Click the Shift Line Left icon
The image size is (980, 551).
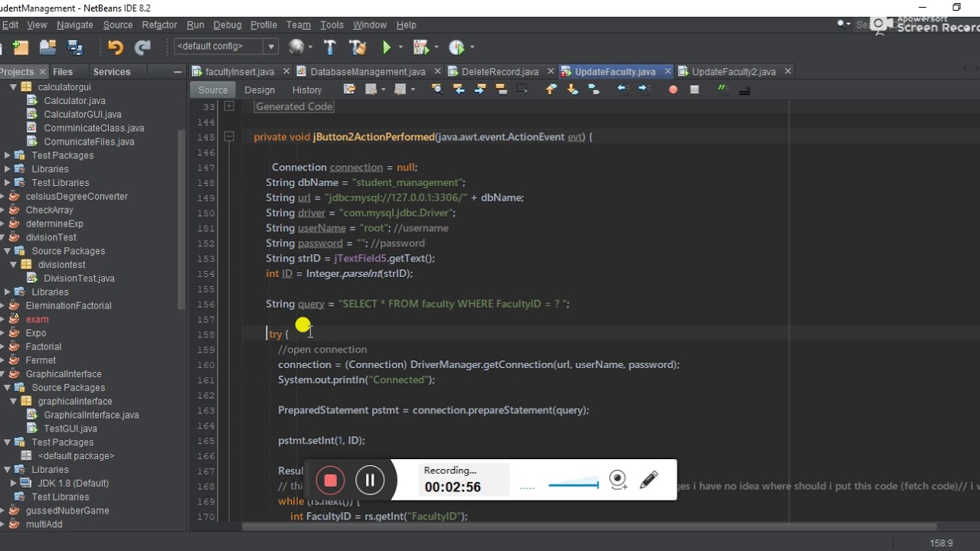point(622,90)
